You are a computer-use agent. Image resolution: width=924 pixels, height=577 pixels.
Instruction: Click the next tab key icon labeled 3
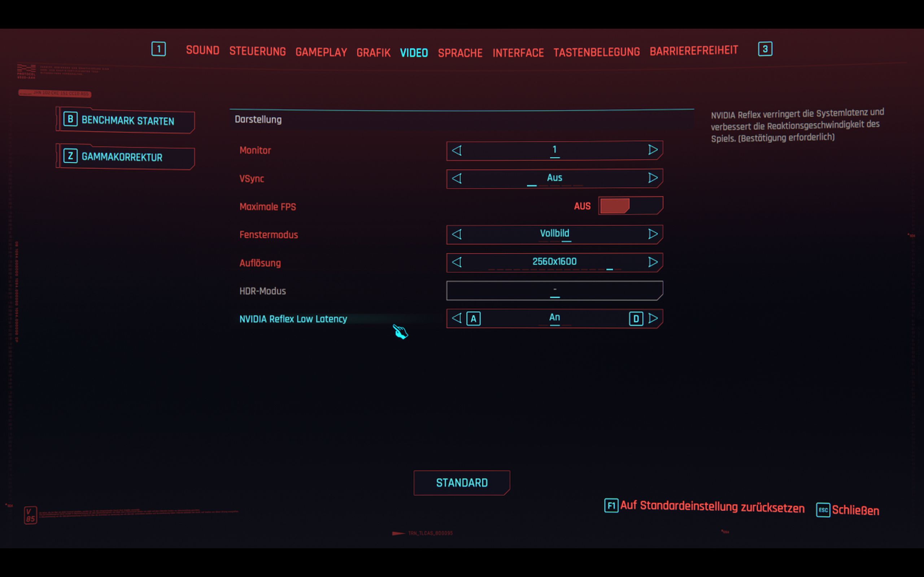point(765,49)
